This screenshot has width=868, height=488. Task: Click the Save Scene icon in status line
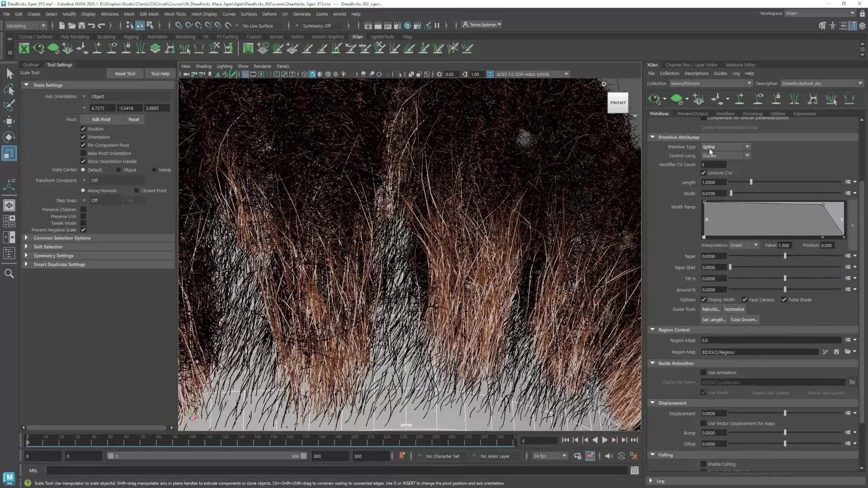(82, 26)
